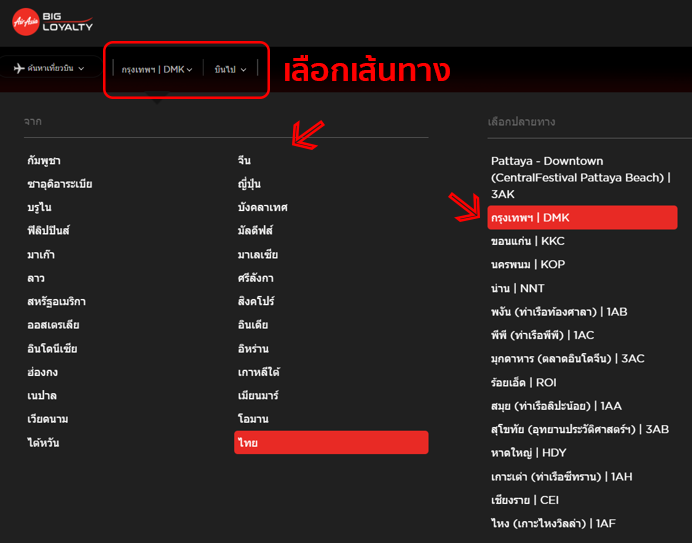The image size is (692, 543).
Task: Open the บินไป destination dropdown
Action: [x=230, y=70]
